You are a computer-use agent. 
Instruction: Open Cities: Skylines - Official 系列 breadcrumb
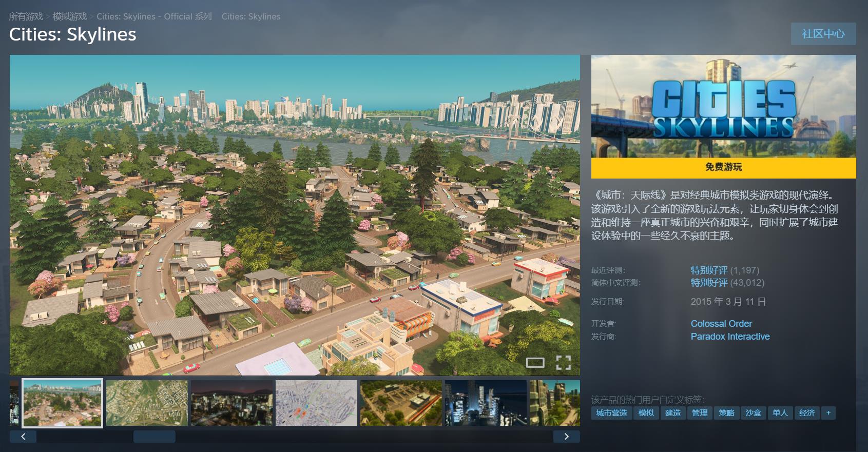[154, 16]
